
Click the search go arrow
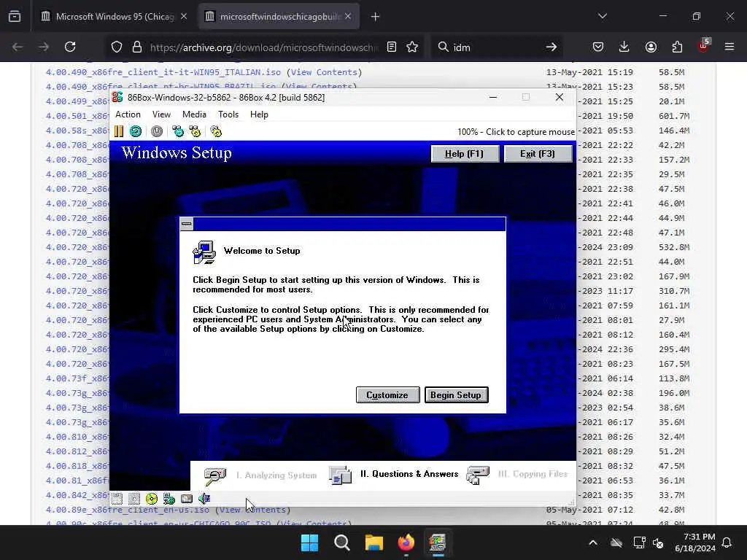(x=551, y=47)
